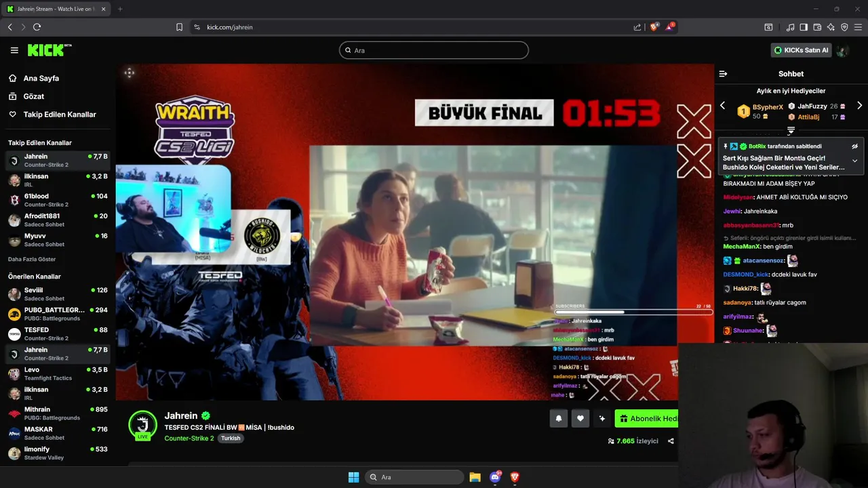The width and height of the screenshot is (868, 488).
Task: Open File Explorer from taskbar
Action: click(x=475, y=477)
